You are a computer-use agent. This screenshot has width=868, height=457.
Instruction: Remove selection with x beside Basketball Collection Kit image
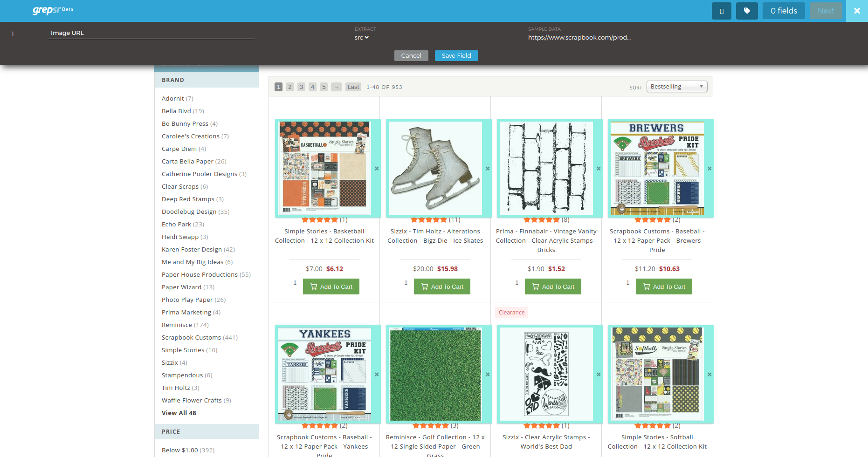coord(377,169)
